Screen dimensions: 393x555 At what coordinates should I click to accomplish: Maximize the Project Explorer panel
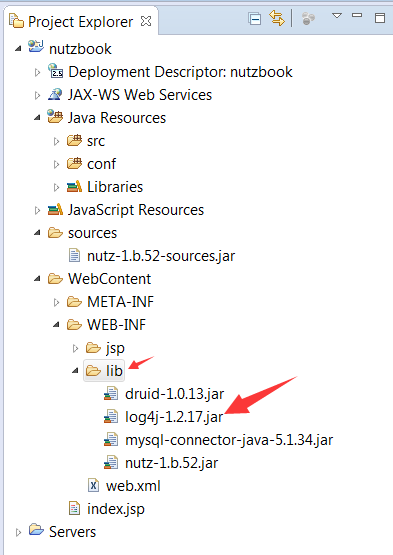[x=380, y=18]
